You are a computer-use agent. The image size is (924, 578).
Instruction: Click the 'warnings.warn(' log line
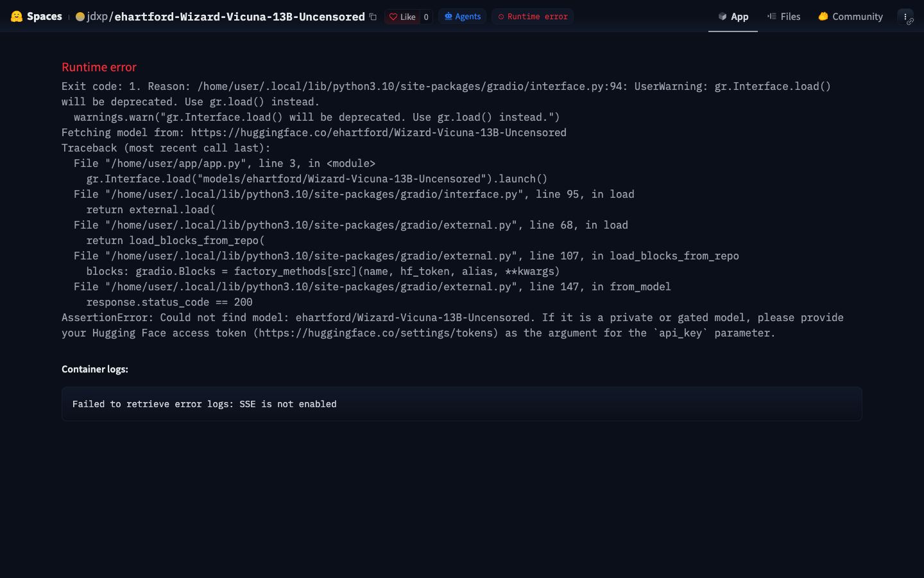point(317,117)
